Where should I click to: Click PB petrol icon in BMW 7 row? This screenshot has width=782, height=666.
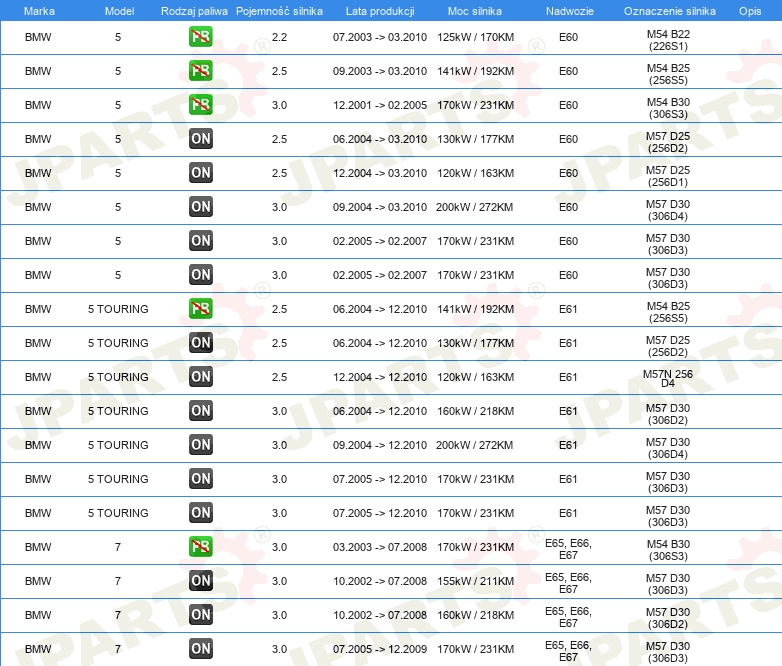click(x=200, y=547)
